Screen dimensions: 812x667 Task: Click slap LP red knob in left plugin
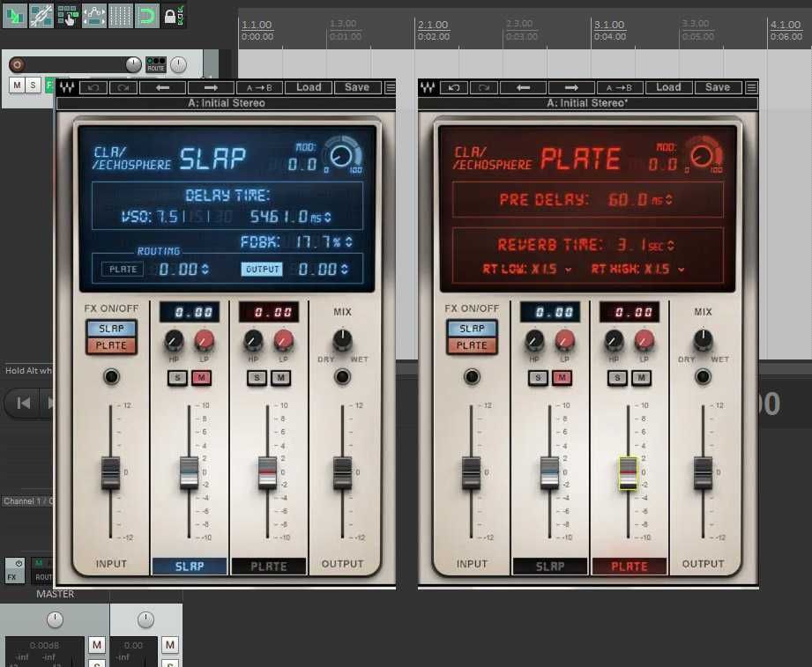click(204, 340)
